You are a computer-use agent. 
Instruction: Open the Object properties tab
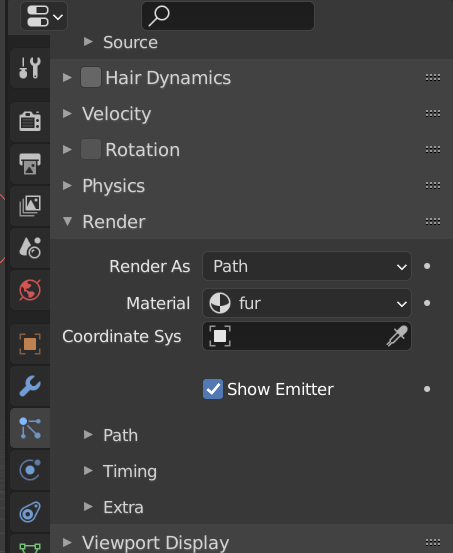[x=30, y=344]
